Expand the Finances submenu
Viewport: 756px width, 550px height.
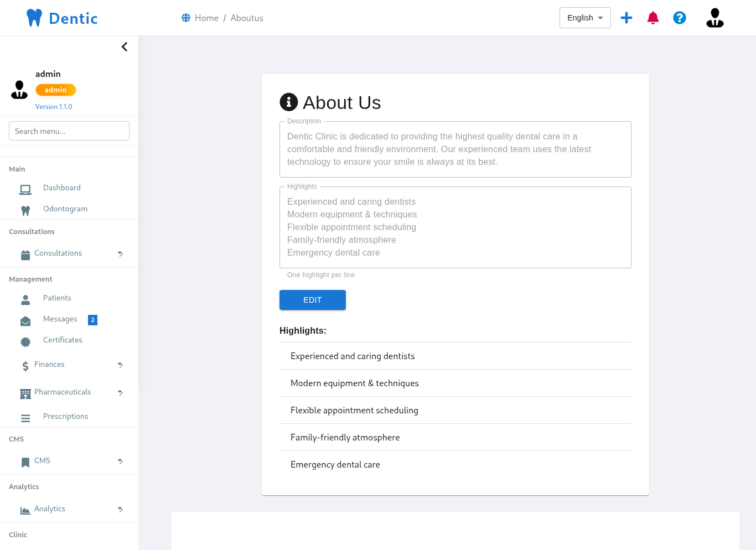[x=120, y=365]
